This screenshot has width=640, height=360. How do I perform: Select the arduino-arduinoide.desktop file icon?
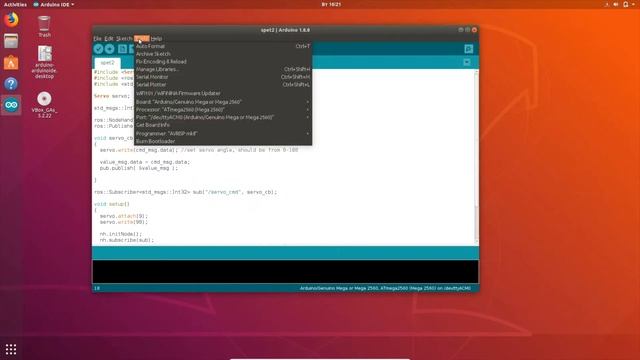pos(44,62)
